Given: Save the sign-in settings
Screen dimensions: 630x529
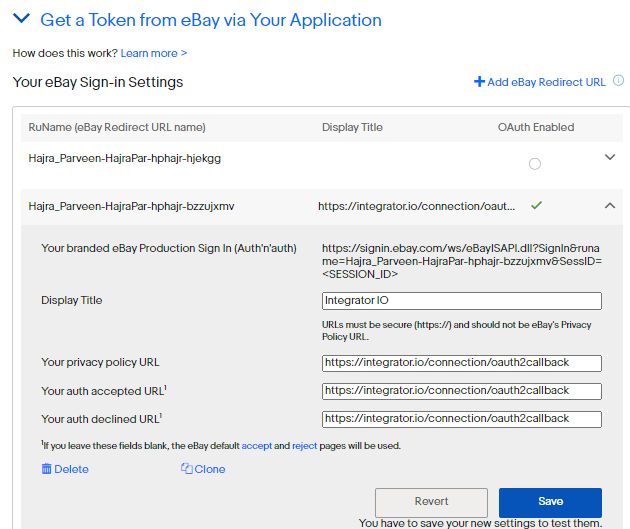Looking at the screenshot, I should 550,502.
